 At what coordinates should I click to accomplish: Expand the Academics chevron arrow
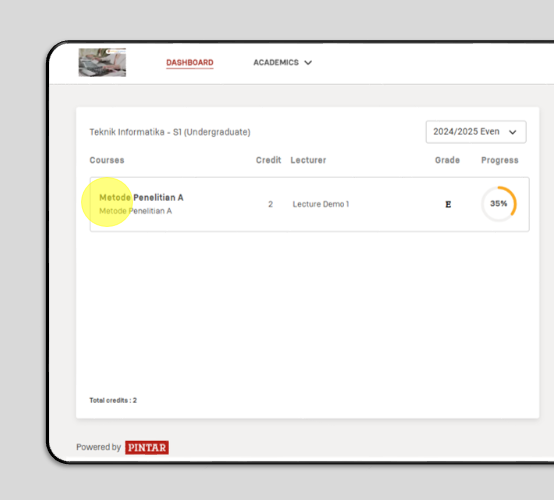pos(308,63)
